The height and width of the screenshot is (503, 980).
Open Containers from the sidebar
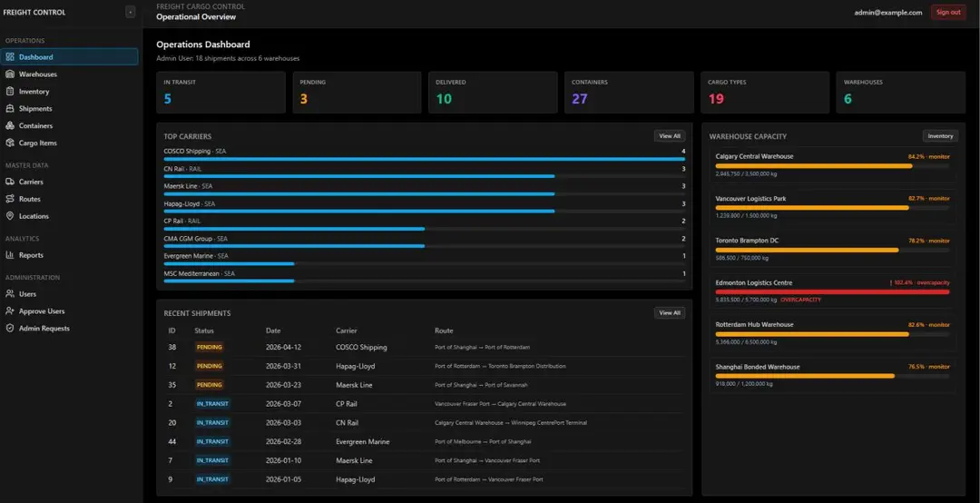coord(69,125)
